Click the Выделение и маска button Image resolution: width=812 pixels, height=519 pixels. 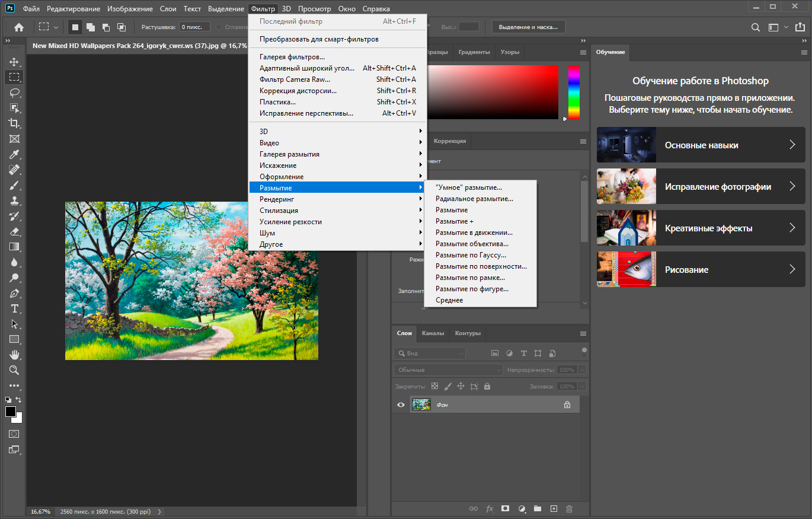click(529, 27)
